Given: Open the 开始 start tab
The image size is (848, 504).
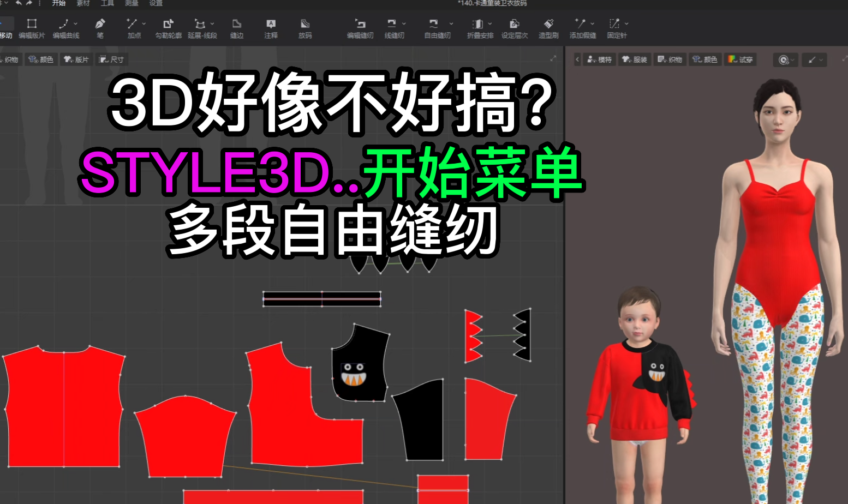Looking at the screenshot, I should tap(58, 3).
